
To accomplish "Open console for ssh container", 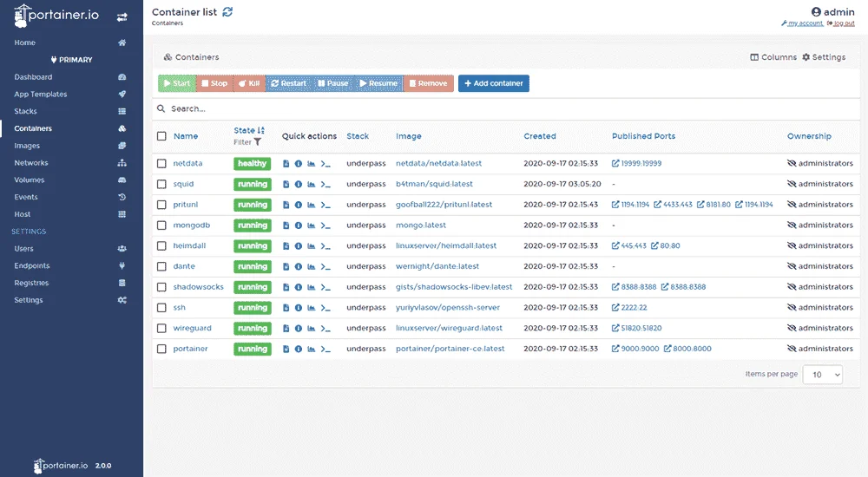I will (x=325, y=308).
